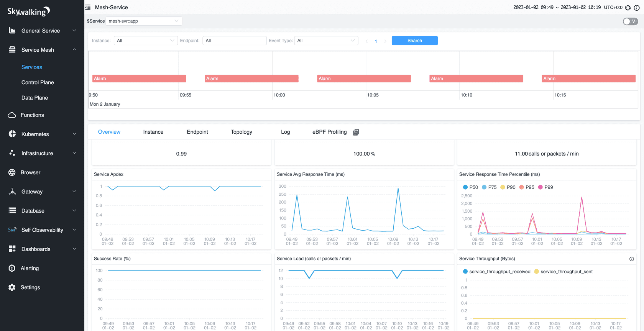Switch to the Topology tab
Image resolution: width=644 pixels, height=331 pixels.
click(241, 132)
